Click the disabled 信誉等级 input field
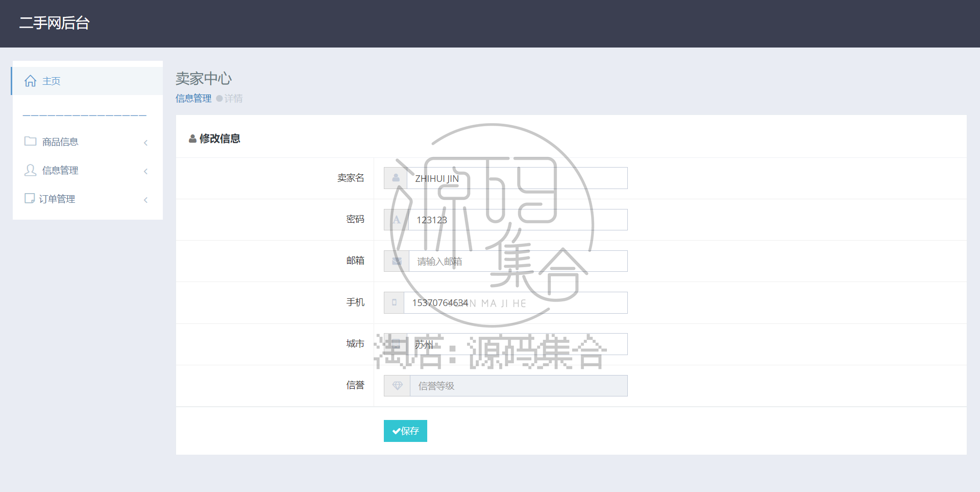 pyautogui.click(x=519, y=386)
